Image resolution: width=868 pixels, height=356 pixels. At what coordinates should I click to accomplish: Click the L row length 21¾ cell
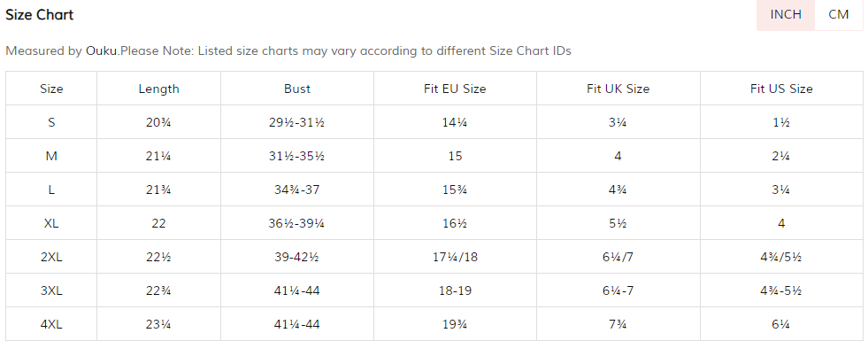click(158, 190)
